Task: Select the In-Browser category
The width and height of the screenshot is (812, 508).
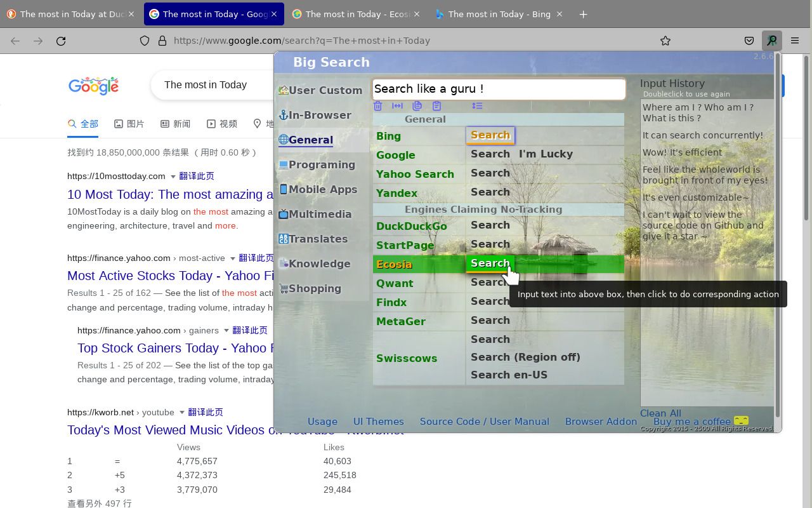Action: [315, 115]
